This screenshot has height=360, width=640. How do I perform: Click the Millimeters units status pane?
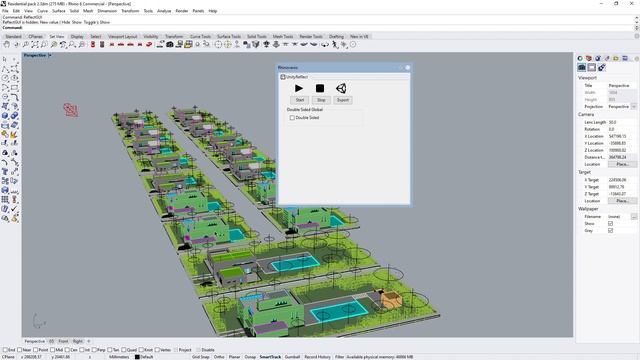[119, 357]
